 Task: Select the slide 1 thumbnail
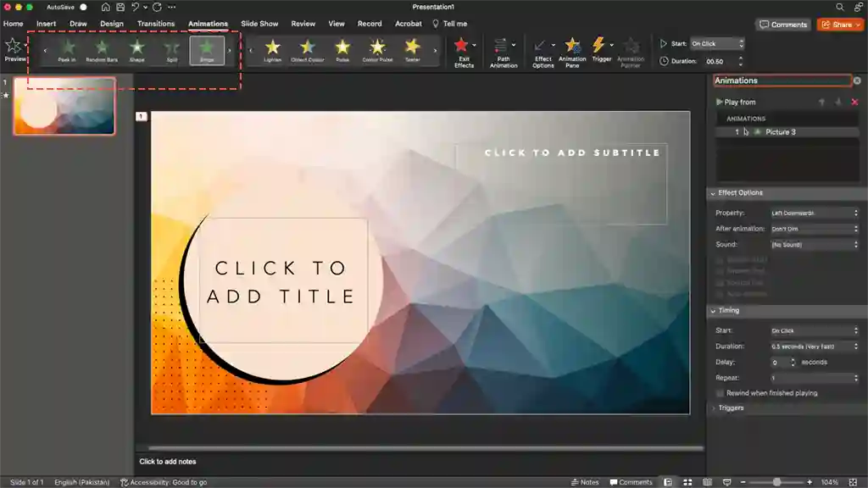[x=64, y=107]
